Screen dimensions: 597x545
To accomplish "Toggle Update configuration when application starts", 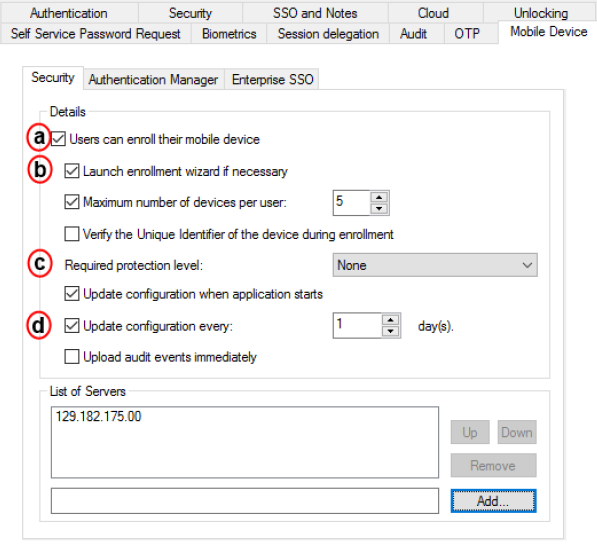I will [72, 294].
